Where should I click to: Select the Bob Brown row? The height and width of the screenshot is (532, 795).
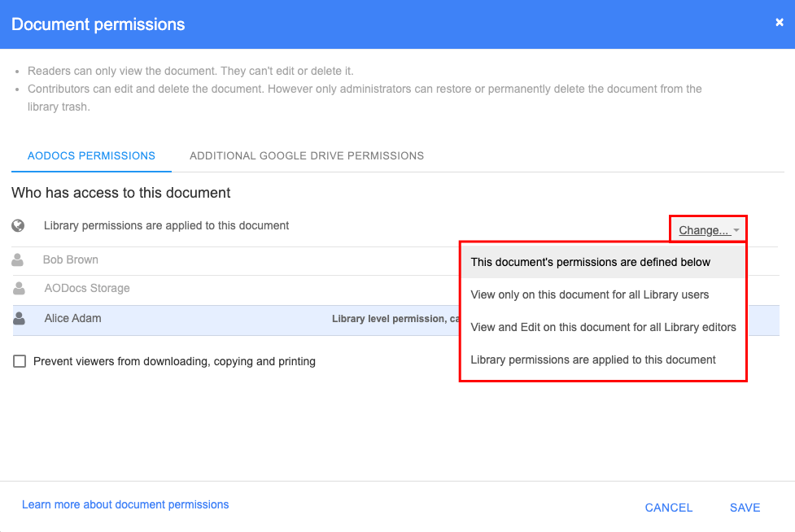click(x=236, y=261)
